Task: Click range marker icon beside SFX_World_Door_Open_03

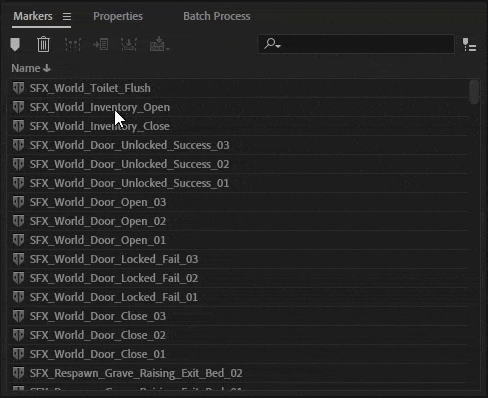Action: (x=18, y=202)
